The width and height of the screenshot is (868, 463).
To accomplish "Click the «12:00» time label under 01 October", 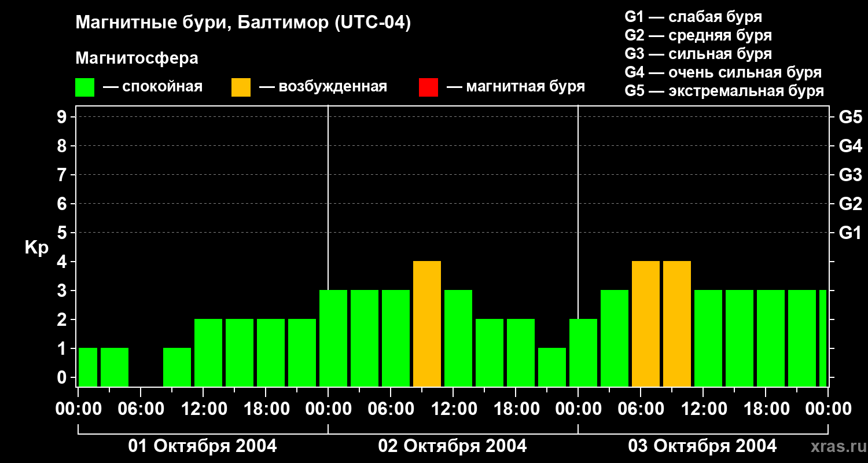I will point(203,409).
